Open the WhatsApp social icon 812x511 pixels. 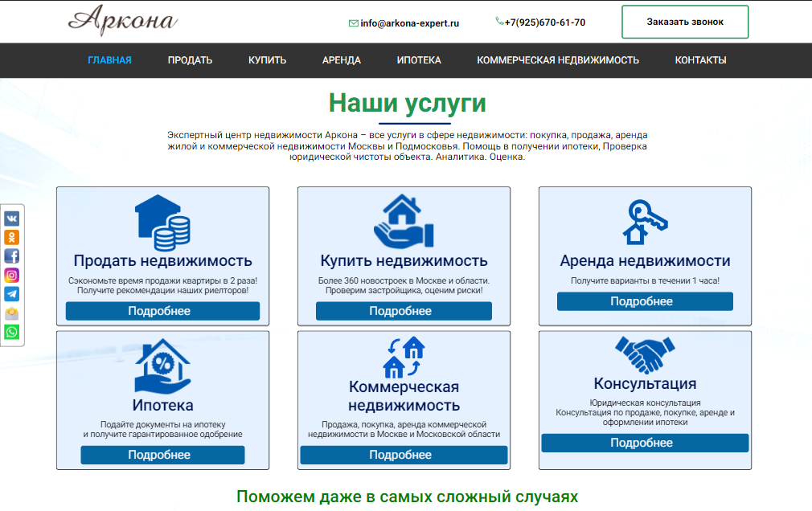[12, 332]
